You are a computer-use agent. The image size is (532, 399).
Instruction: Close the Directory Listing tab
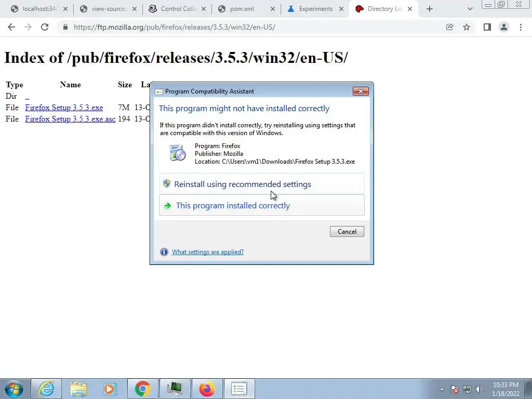pyautogui.click(x=410, y=9)
